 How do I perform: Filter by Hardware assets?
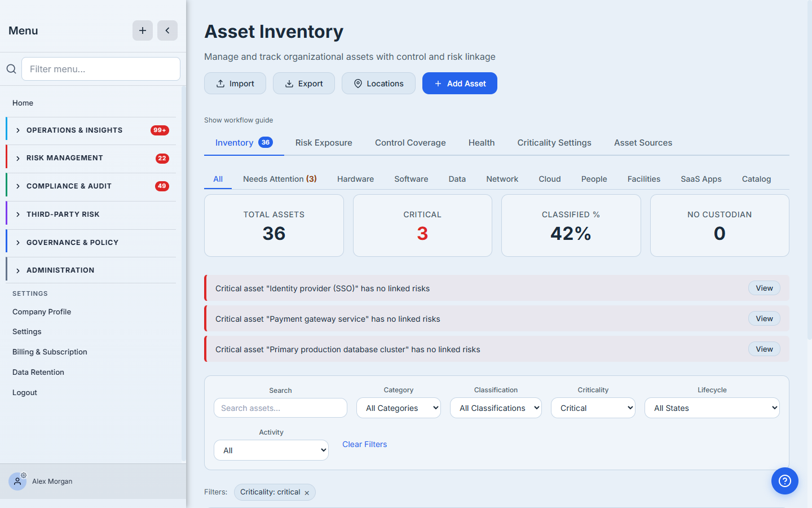click(x=355, y=179)
